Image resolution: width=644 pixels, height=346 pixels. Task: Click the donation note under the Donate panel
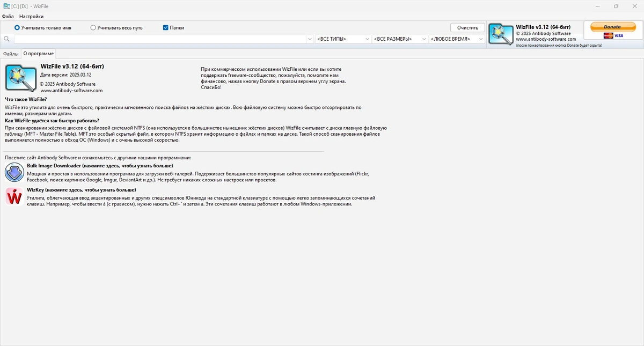pos(559,46)
